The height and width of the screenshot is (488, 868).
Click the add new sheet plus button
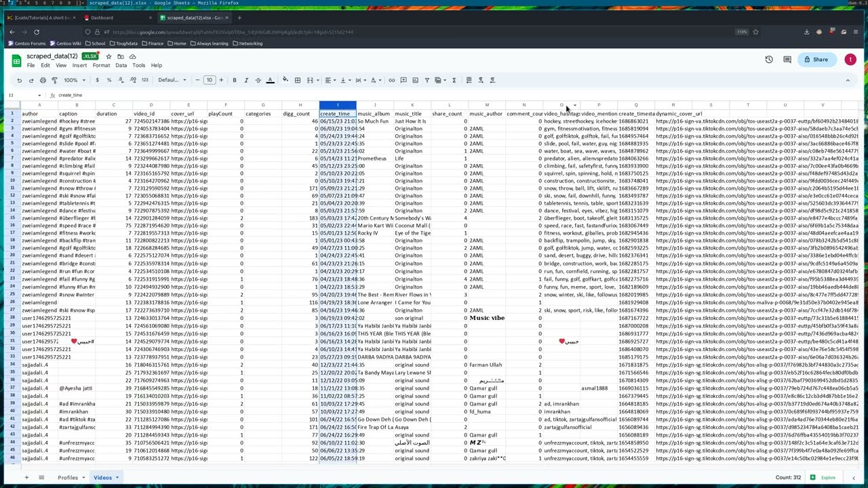click(x=26, y=478)
